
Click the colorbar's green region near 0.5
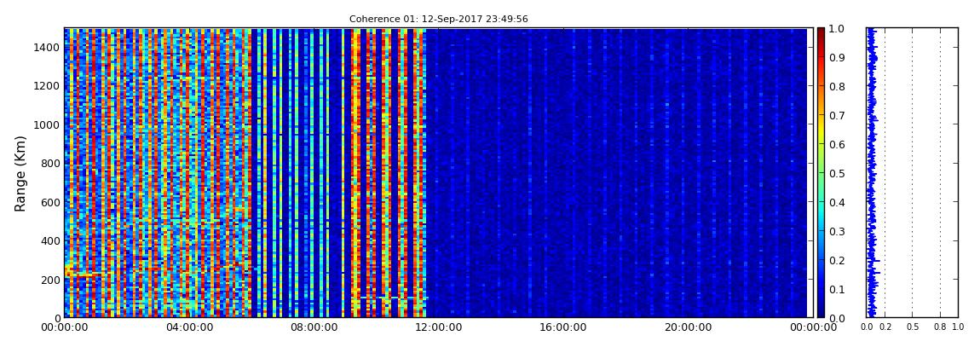tap(821, 173)
